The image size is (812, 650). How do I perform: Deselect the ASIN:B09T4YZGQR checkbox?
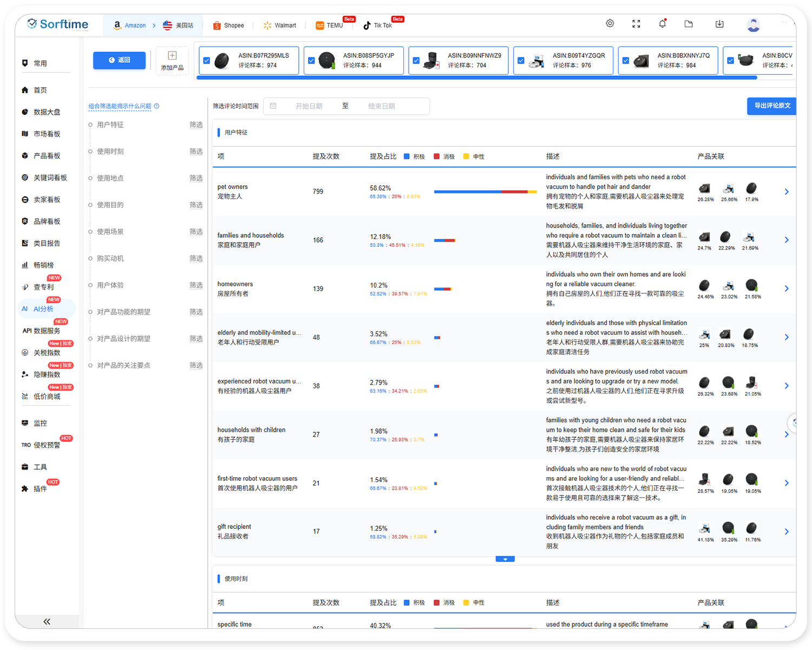[x=521, y=61]
